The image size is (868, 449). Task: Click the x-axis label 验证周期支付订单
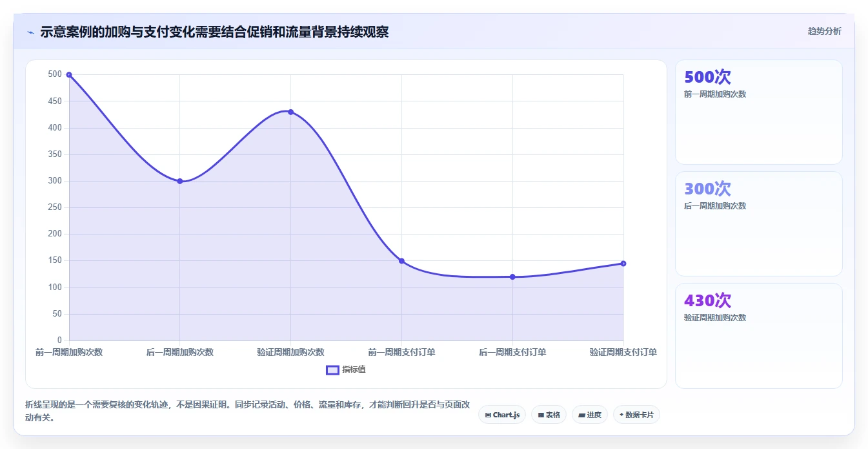pos(623,352)
